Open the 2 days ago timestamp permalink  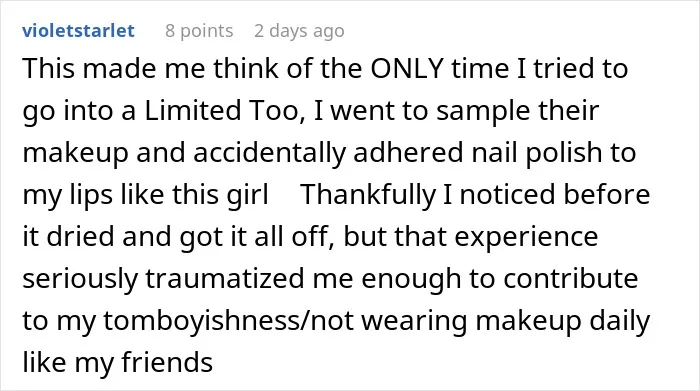[x=299, y=31]
